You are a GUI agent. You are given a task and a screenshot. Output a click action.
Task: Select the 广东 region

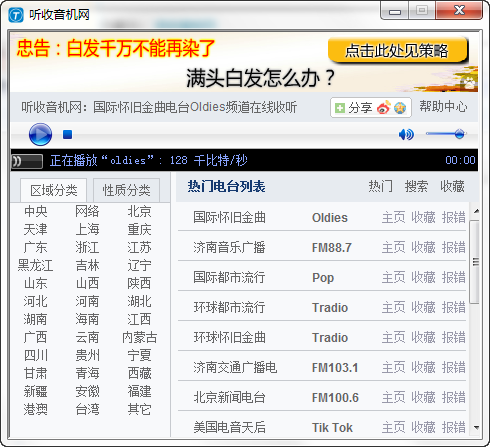point(36,247)
